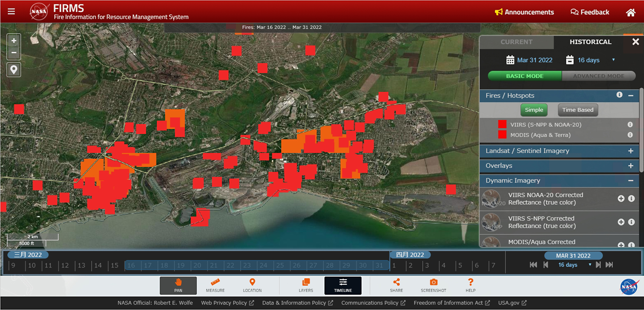Open the LAYERS panel
The height and width of the screenshot is (310, 644).
306,285
